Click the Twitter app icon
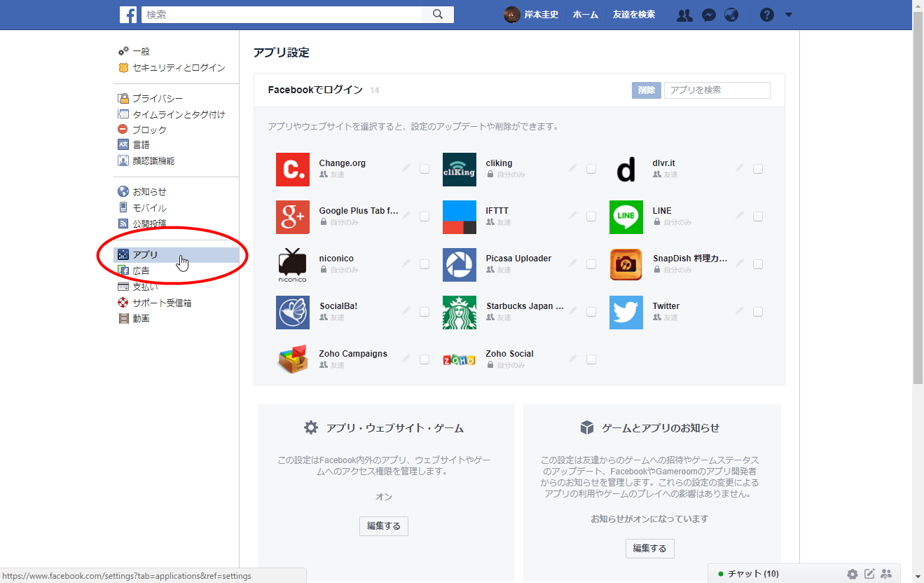This screenshot has height=583, width=924. click(626, 312)
